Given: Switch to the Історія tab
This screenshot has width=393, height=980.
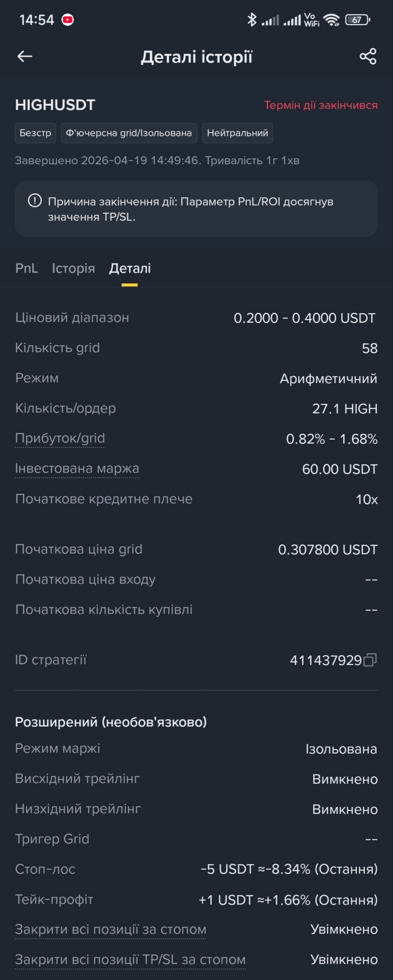Looking at the screenshot, I should (74, 268).
